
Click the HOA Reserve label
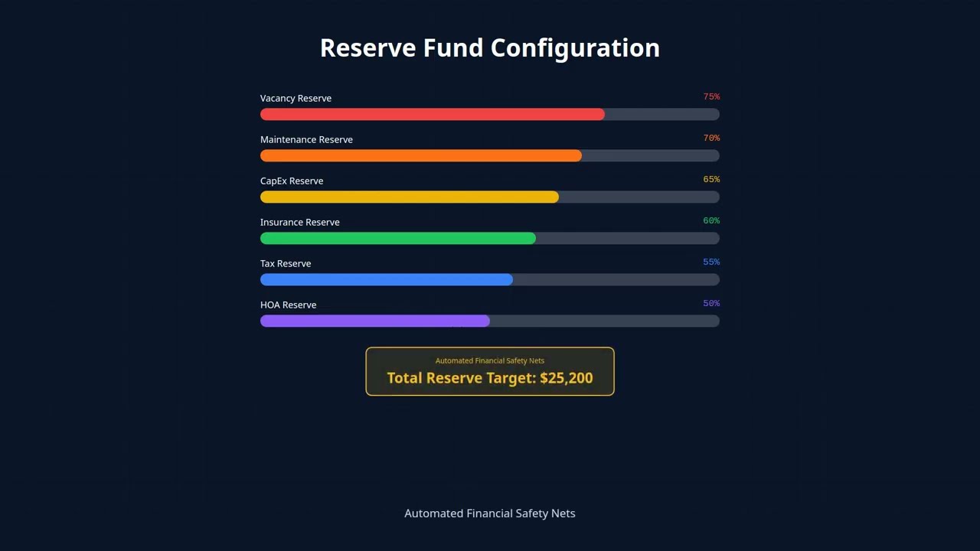pyautogui.click(x=288, y=305)
